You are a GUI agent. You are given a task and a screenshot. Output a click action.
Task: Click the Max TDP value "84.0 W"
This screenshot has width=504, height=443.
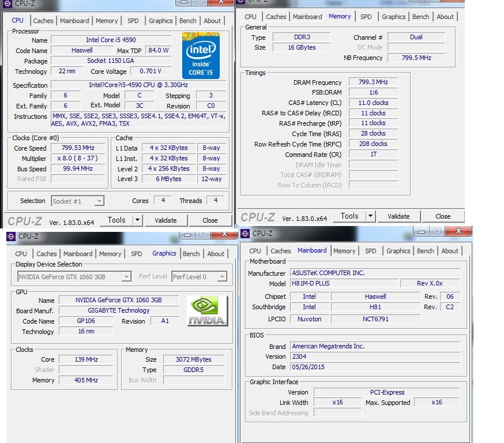pyautogui.click(x=159, y=51)
